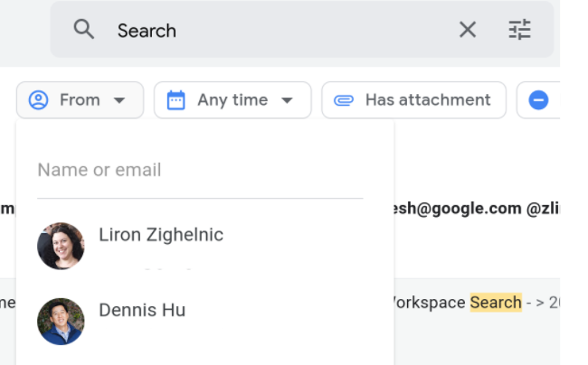Select Dennis Hu's profile photo
The width and height of the screenshot is (588, 365).
click(x=61, y=322)
